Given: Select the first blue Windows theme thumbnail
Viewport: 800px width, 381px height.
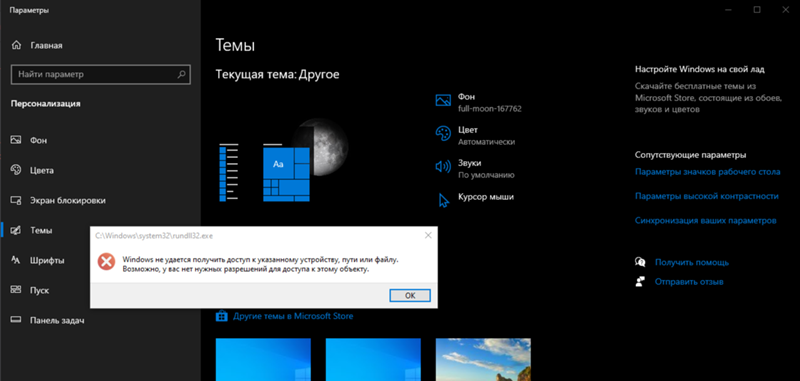Looking at the screenshot, I should pos(263,360).
